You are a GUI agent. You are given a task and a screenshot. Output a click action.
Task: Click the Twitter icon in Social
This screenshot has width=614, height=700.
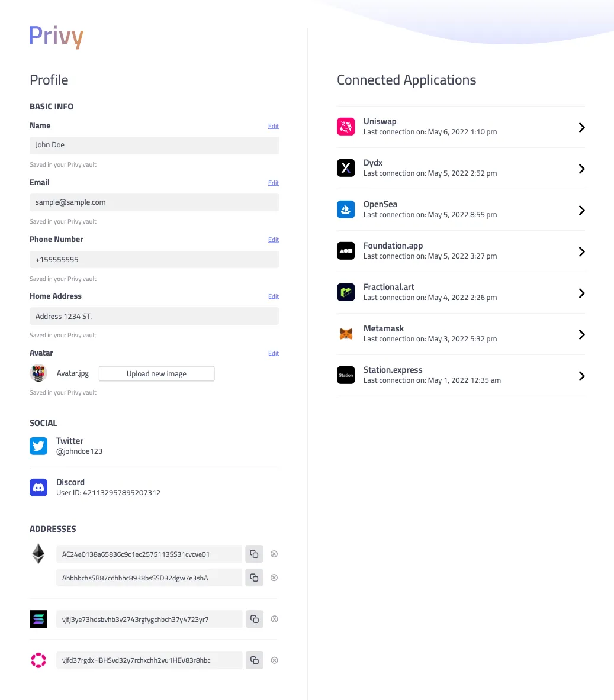38,446
